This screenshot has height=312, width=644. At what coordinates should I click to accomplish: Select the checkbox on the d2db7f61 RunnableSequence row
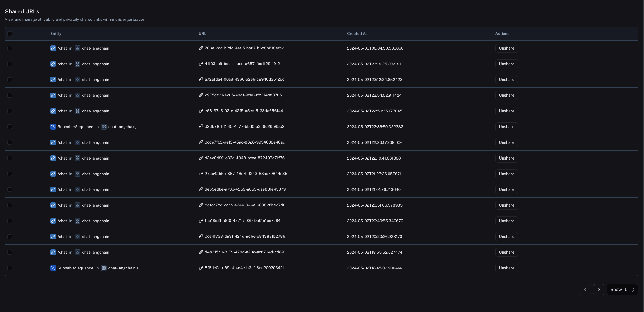click(10, 127)
